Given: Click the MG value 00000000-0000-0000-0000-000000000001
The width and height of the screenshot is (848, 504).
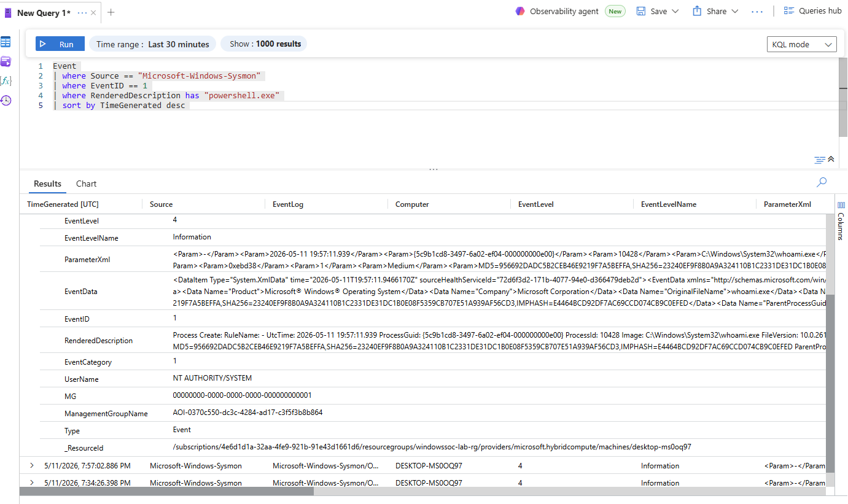Looking at the screenshot, I should point(242,395).
